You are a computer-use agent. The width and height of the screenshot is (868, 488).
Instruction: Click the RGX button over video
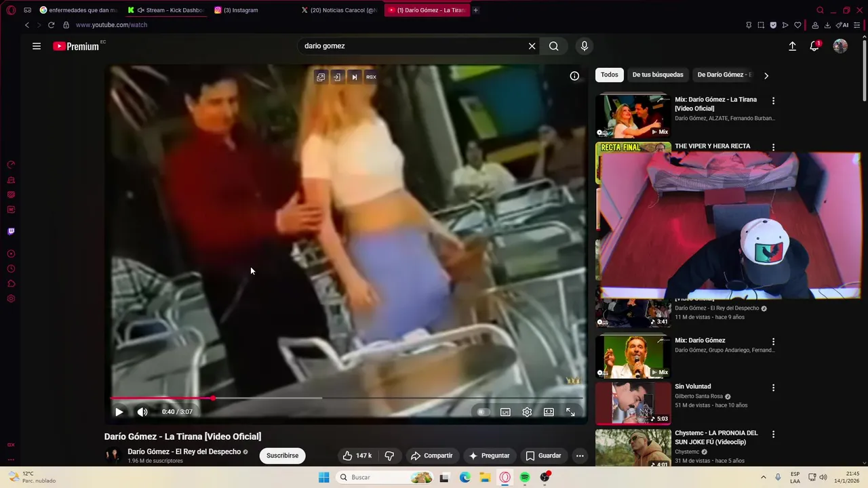[x=371, y=77]
